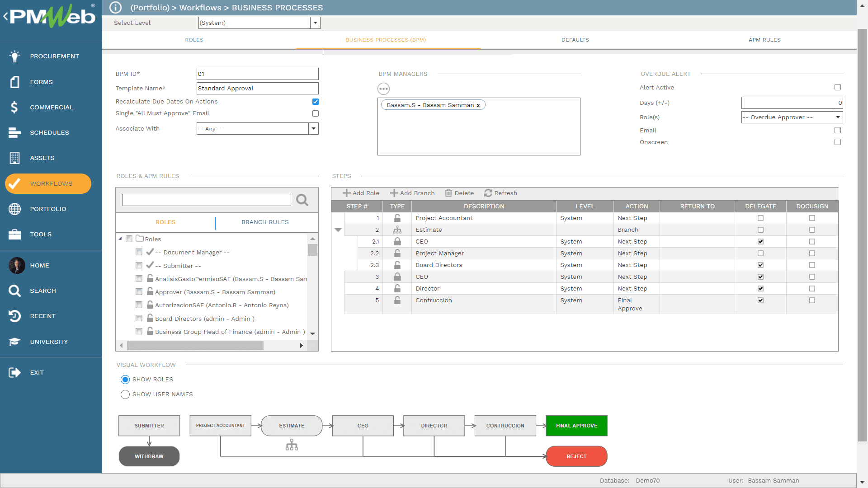Open the Assets building icon

click(14, 158)
